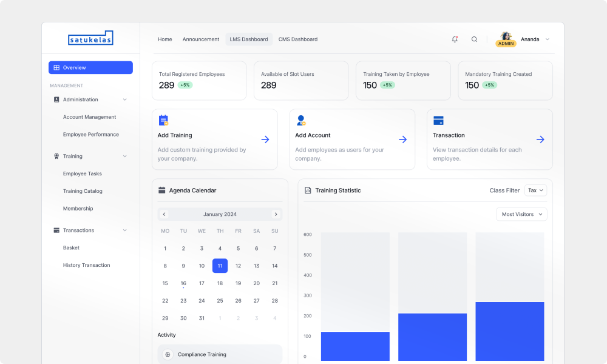Screen dimensions: 607x364
Task: Open Basket in sidebar
Action: 71,248
